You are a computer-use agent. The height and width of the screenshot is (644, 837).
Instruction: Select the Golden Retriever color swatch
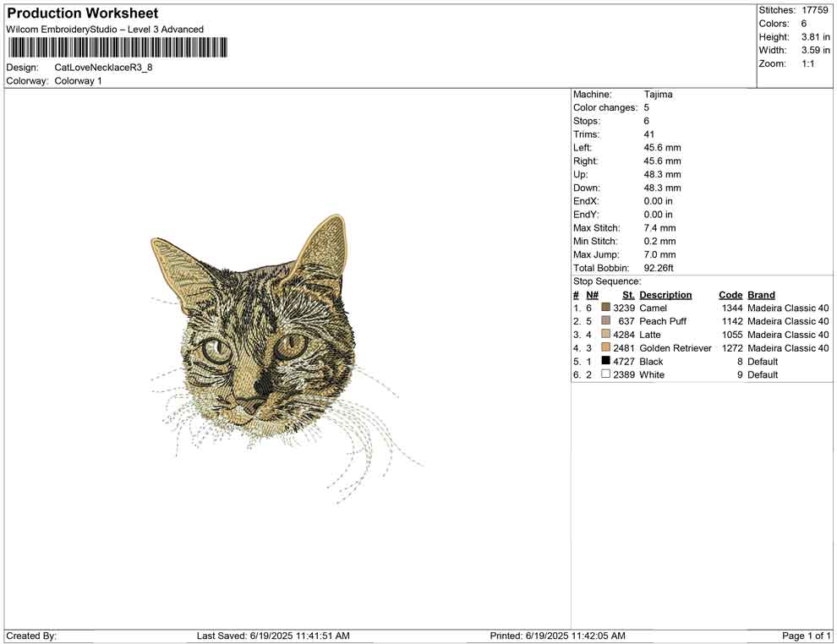[x=605, y=348]
